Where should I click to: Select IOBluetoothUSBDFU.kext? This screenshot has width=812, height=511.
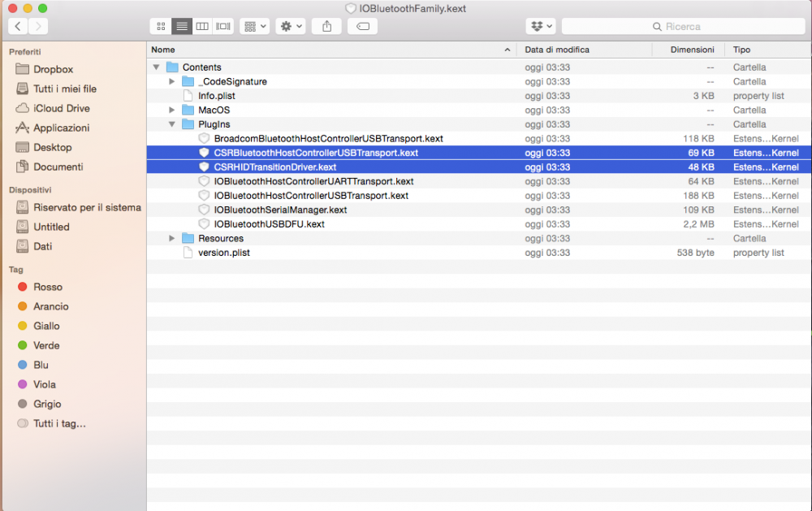[x=269, y=224]
